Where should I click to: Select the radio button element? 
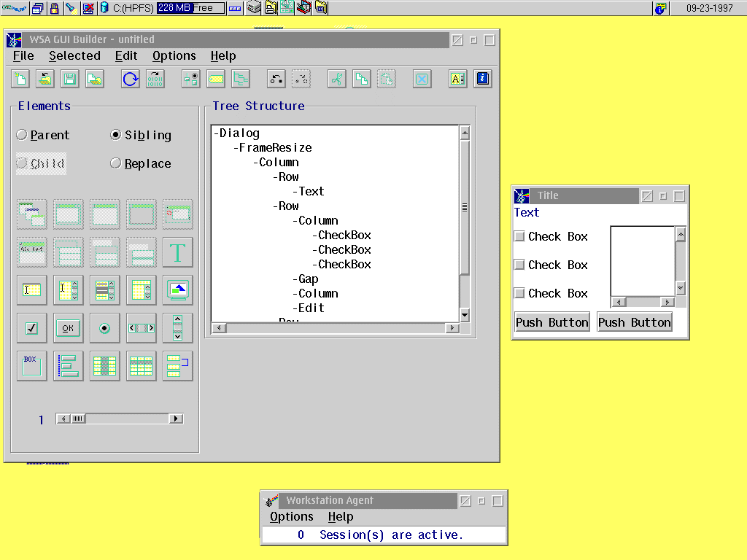[104, 327]
